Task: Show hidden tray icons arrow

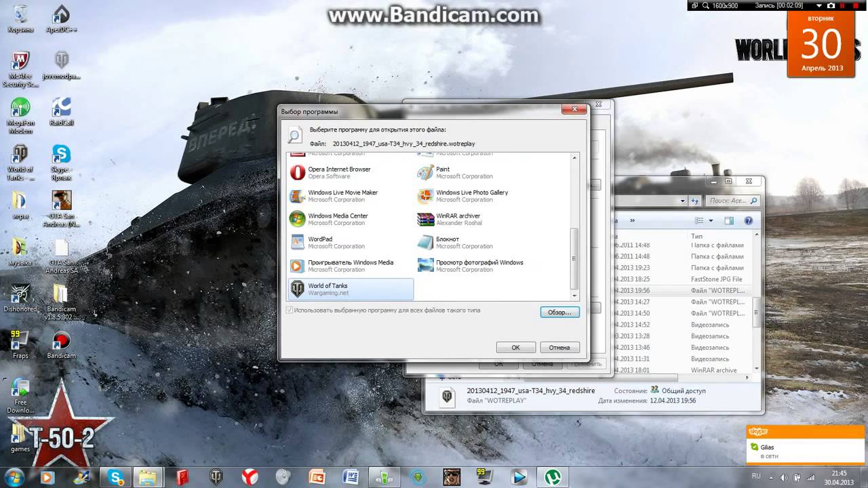Action: (x=772, y=477)
